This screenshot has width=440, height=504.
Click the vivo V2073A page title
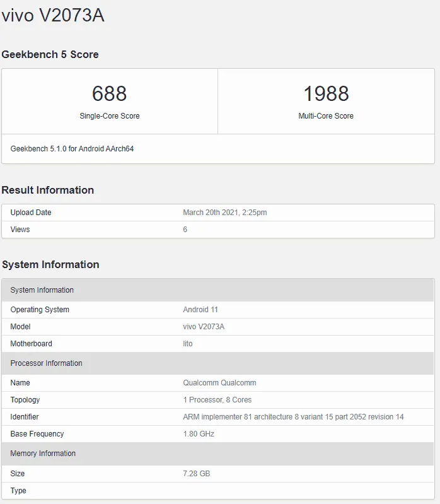point(53,15)
